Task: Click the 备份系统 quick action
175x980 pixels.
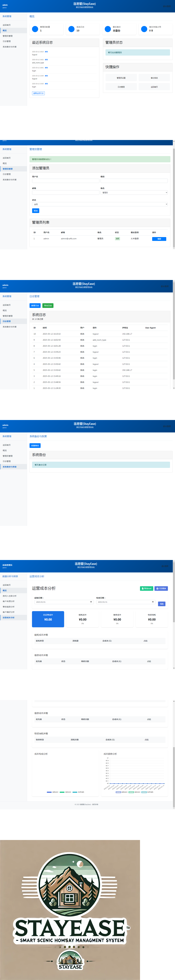Action: tap(154, 78)
